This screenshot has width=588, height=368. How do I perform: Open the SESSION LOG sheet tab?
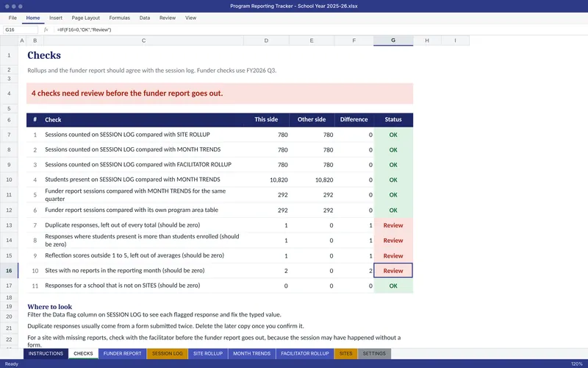click(168, 353)
